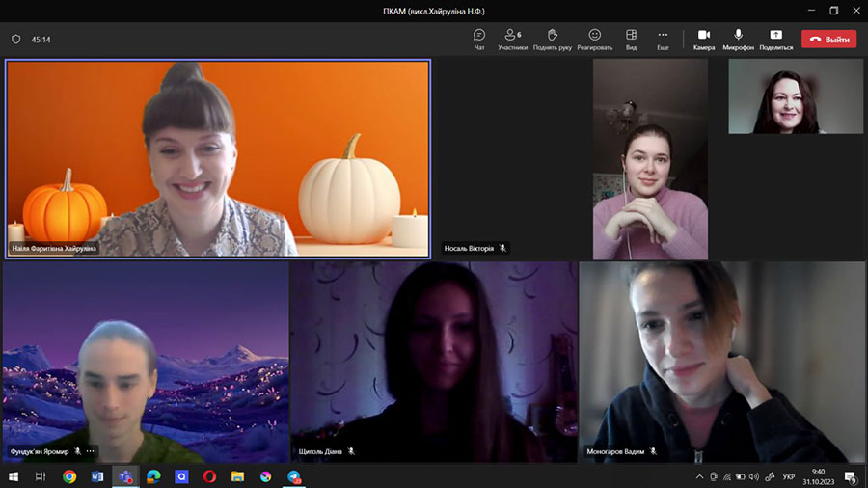Switch the УКР input language

[789, 477]
